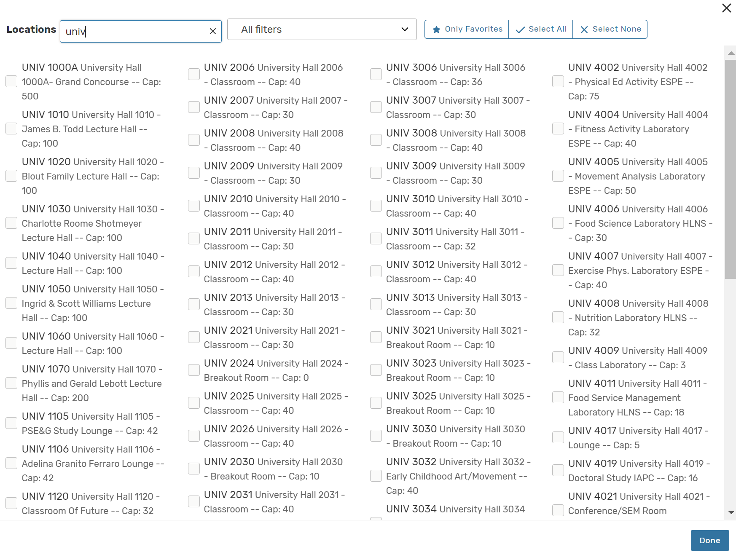This screenshot has height=560, width=736.
Task: Click the scrollbar up arrow
Action: [x=731, y=53]
